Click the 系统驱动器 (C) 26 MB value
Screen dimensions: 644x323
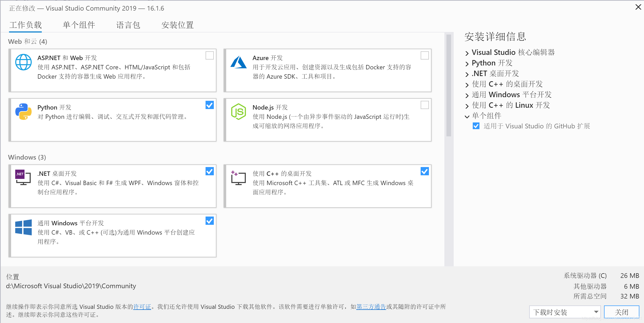[630, 276]
